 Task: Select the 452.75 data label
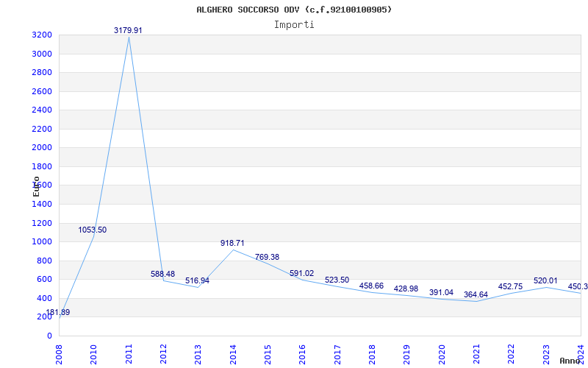click(x=510, y=287)
